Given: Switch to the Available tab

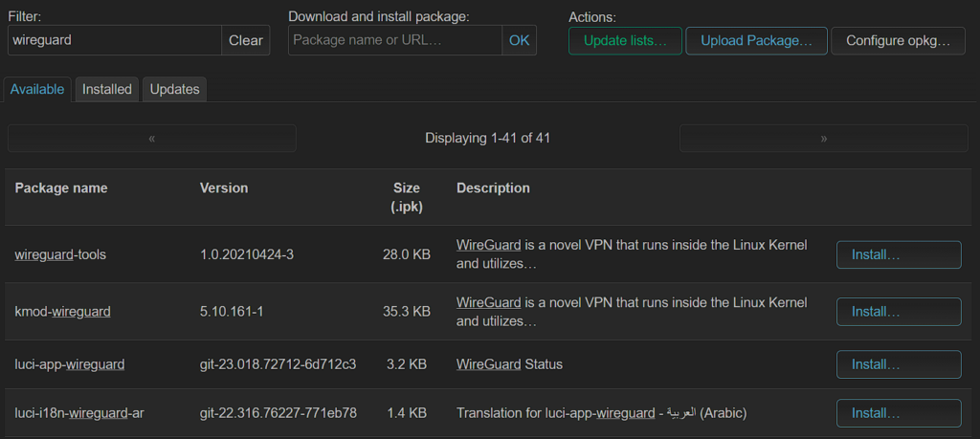Looking at the screenshot, I should point(37,89).
